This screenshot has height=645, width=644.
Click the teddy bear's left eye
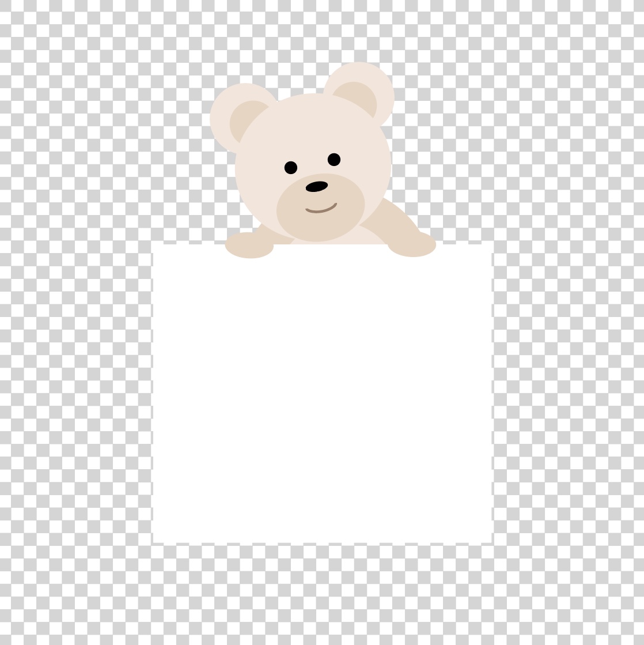[x=291, y=168]
